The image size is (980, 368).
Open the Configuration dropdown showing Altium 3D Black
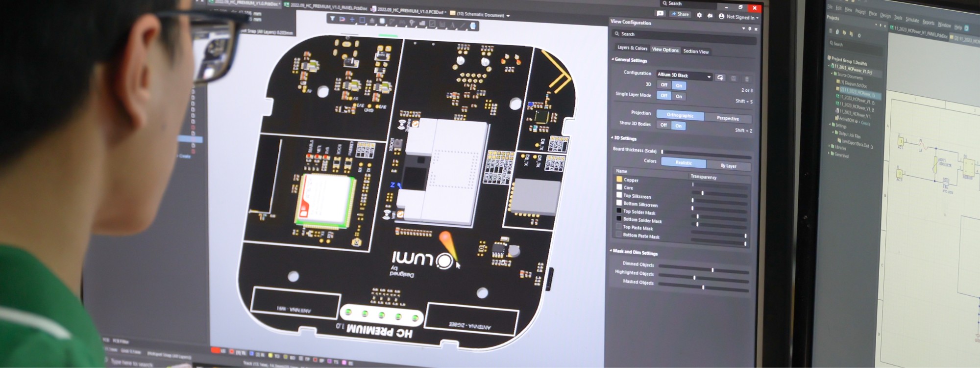click(684, 76)
